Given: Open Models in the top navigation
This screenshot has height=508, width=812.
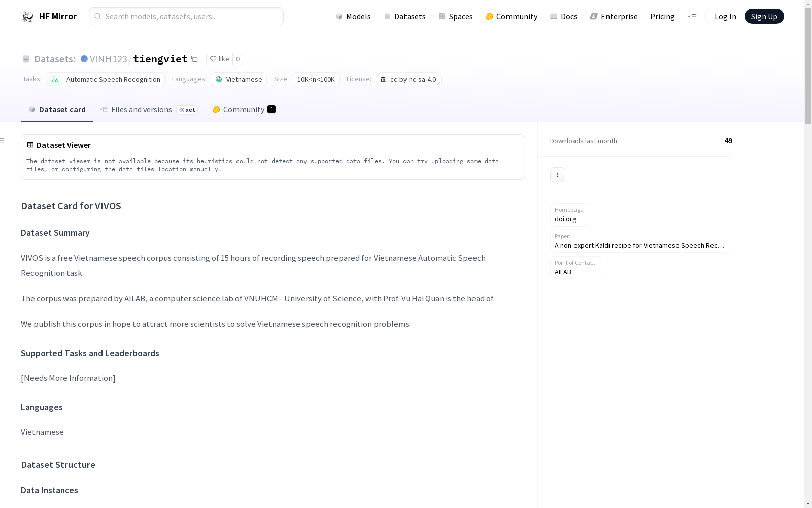Looking at the screenshot, I should click(x=353, y=16).
